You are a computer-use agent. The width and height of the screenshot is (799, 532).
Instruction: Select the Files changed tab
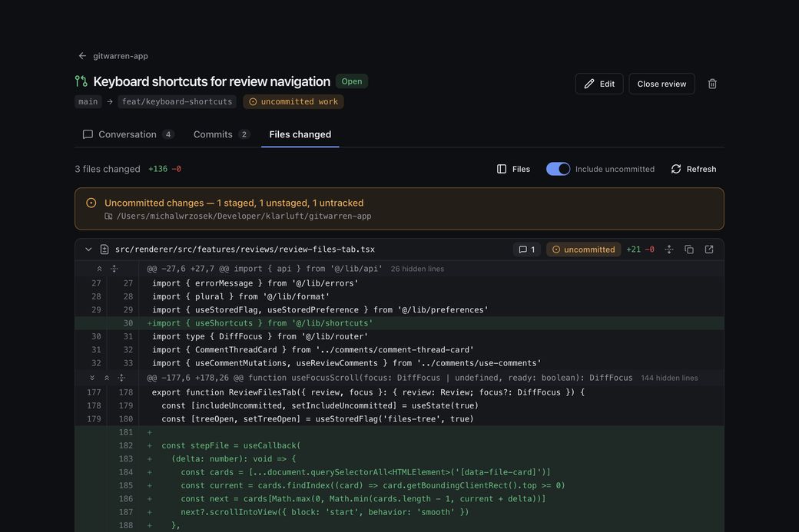[x=300, y=134]
